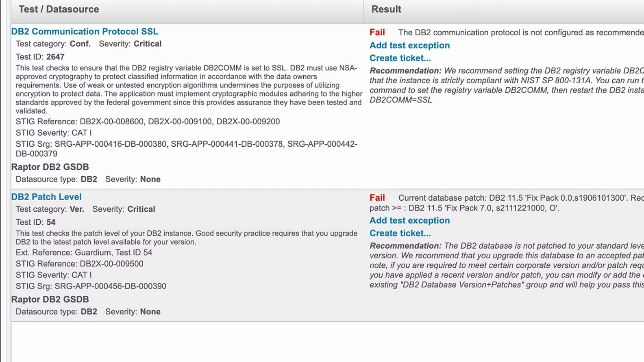Click the Ext. Reference Guardium line
This screenshot has height=362, width=644.
pos(84,253)
